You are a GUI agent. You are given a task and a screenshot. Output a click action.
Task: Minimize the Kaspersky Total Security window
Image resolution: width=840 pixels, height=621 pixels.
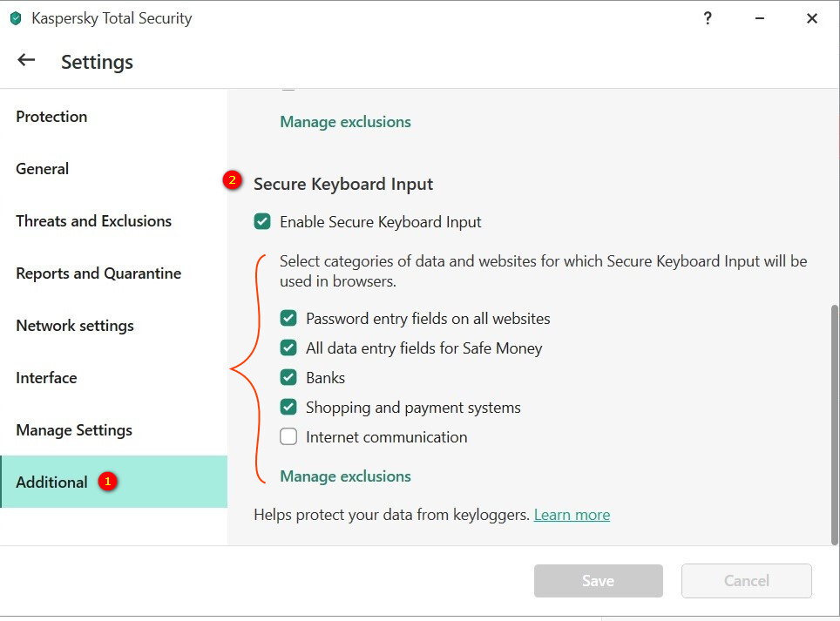click(x=760, y=18)
